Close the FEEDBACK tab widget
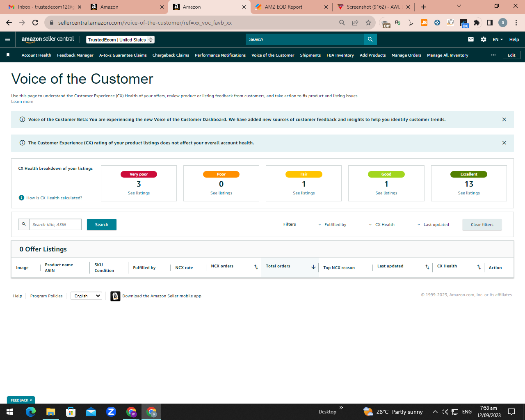 pos(31,400)
